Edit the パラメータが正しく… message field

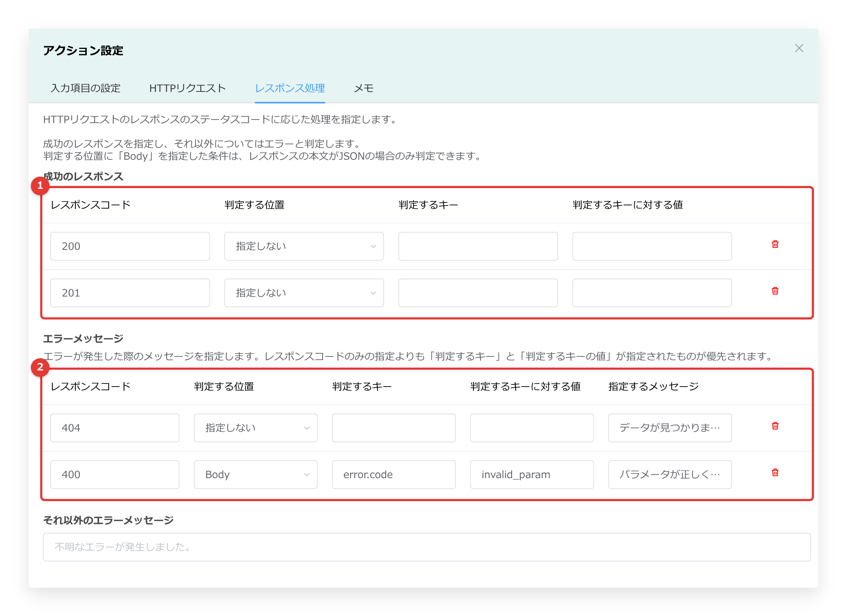point(670,475)
